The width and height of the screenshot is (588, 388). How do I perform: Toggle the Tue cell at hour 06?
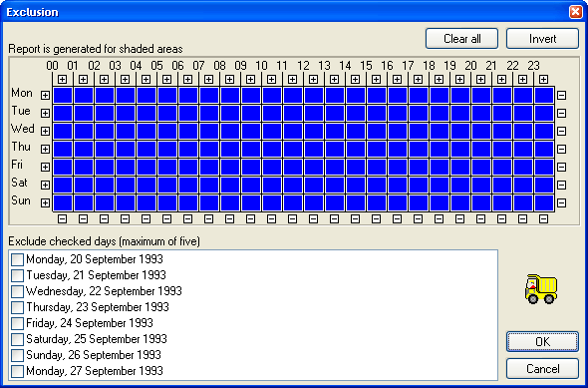tap(188, 113)
